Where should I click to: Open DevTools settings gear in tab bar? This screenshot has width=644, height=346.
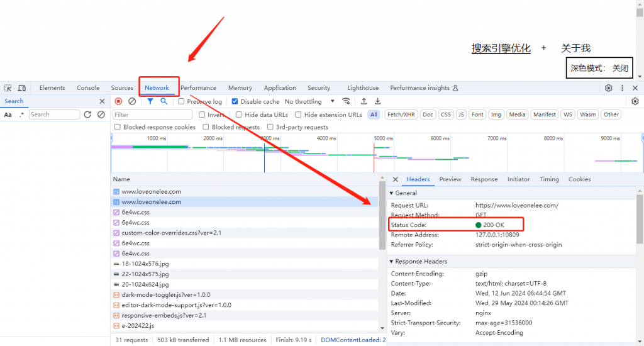tap(609, 88)
